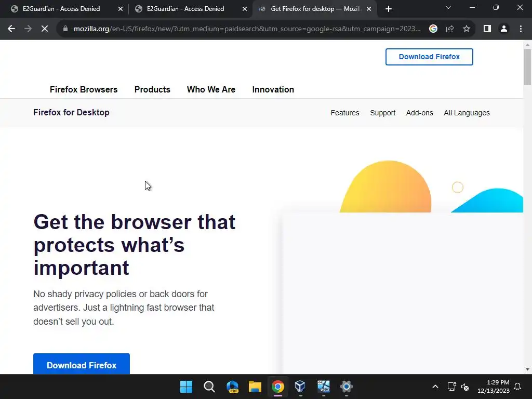Image resolution: width=532 pixels, height=399 pixels.
Task: Close the first E2Guardian tab
Action: (x=121, y=9)
